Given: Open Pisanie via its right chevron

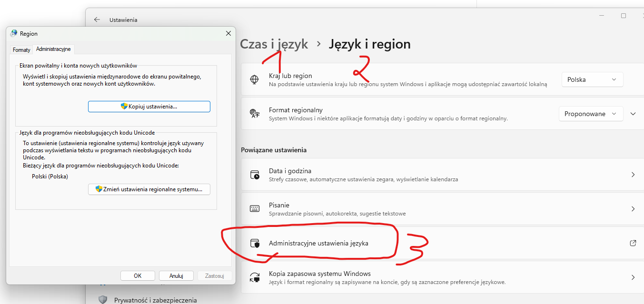Looking at the screenshot, I should (633, 209).
